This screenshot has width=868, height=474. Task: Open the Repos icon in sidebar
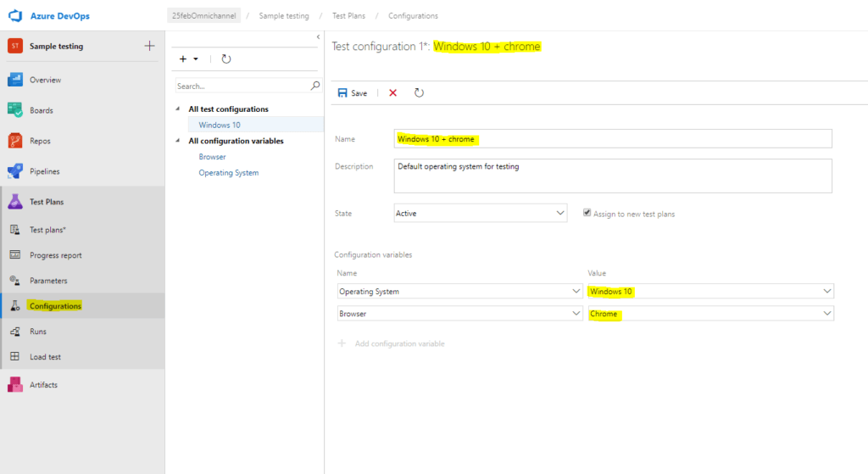tap(15, 141)
